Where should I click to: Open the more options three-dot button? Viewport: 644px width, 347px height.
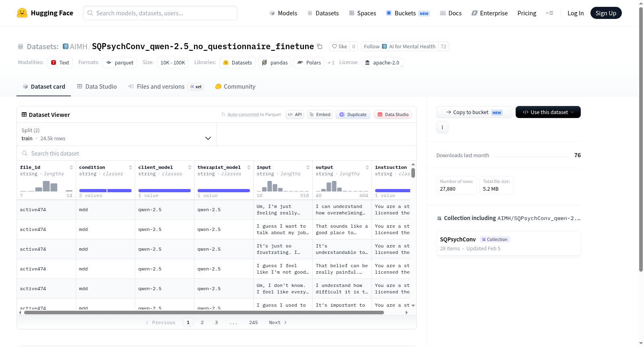(x=442, y=127)
